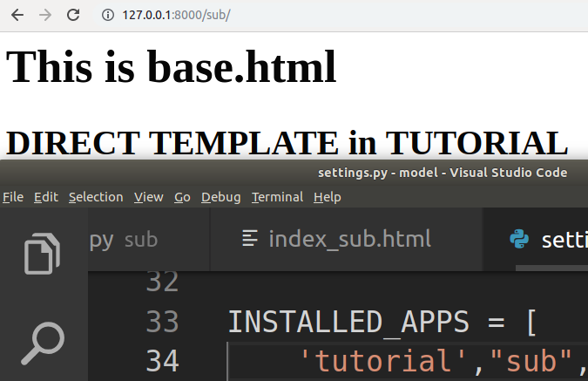Open the Go menu in VS Code
588x381 pixels.
click(182, 197)
